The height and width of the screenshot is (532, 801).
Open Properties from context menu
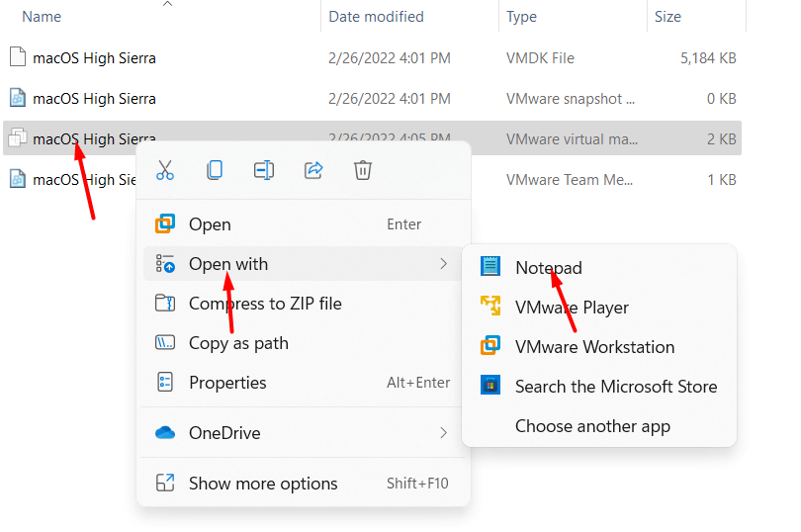(227, 383)
